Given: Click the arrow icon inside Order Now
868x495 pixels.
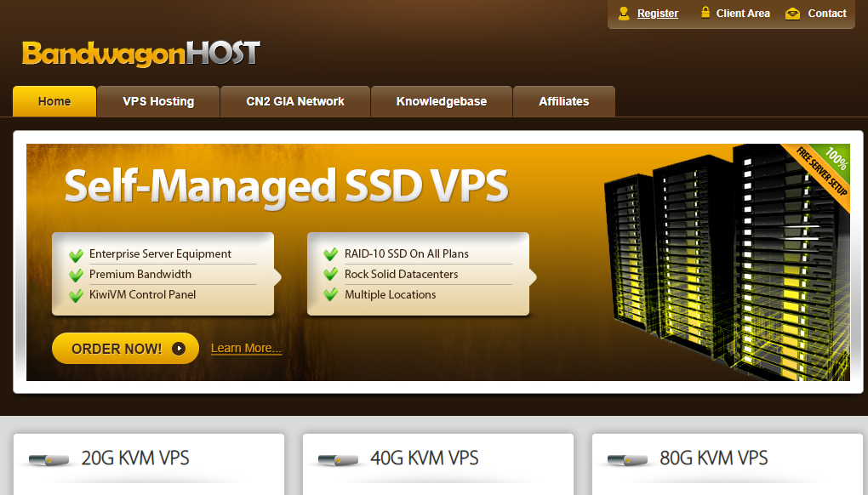Looking at the screenshot, I should (x=178, y=349).
